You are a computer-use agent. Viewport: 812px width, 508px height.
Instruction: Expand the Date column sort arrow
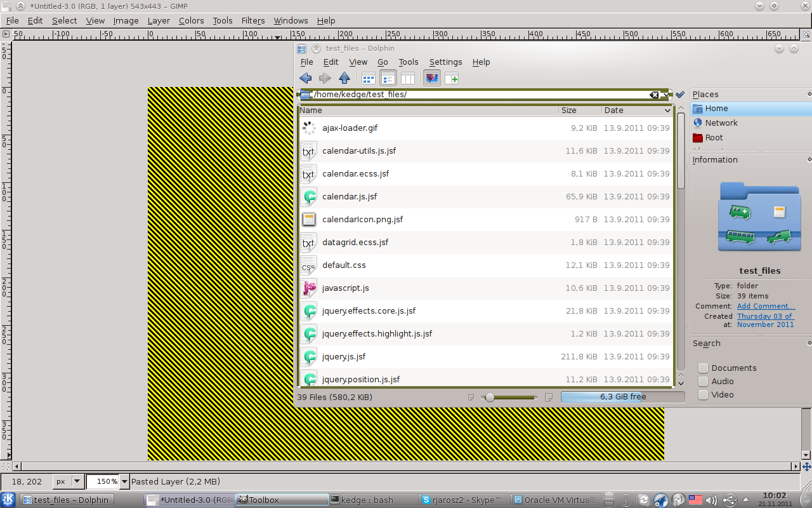click(667, 110)
